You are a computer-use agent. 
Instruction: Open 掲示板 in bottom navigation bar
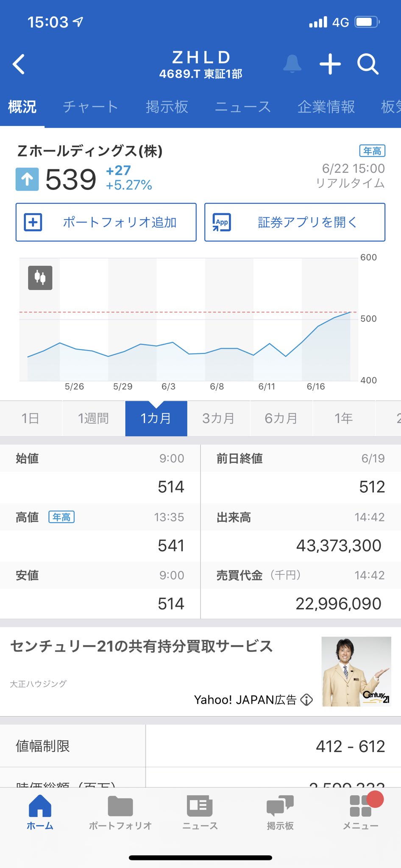point(280,812)
